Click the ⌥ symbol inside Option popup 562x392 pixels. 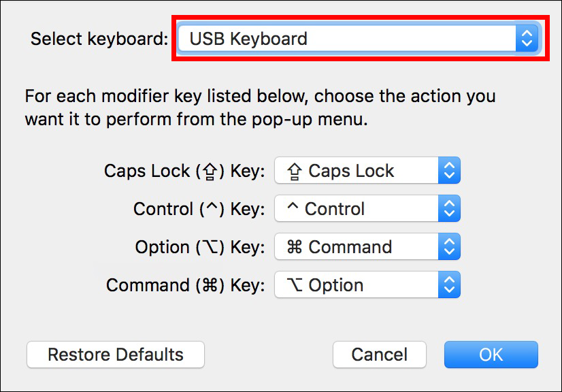(x=295, y=285)
